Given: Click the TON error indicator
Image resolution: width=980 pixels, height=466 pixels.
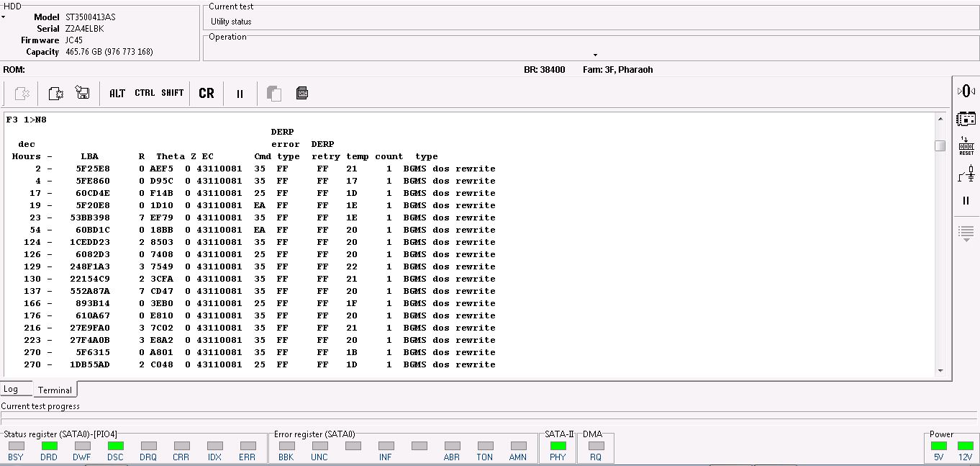Looking at the screenshot, I should tap(485, 446).
